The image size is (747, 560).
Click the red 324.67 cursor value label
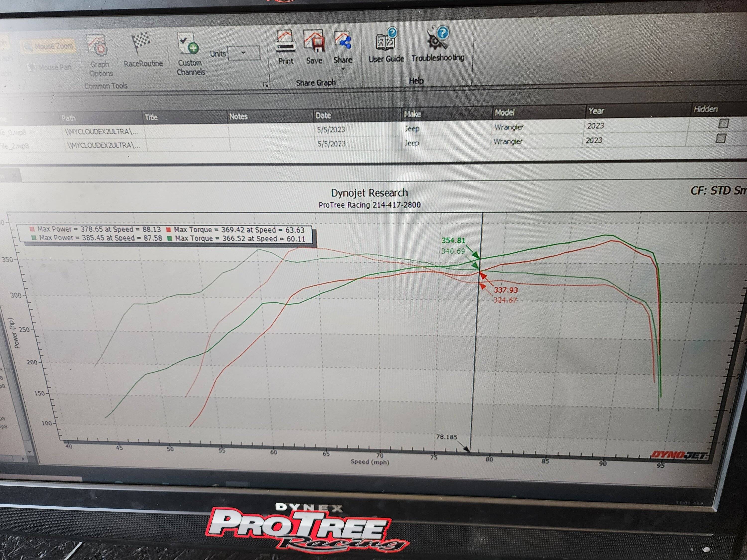[x=505, y=300]
